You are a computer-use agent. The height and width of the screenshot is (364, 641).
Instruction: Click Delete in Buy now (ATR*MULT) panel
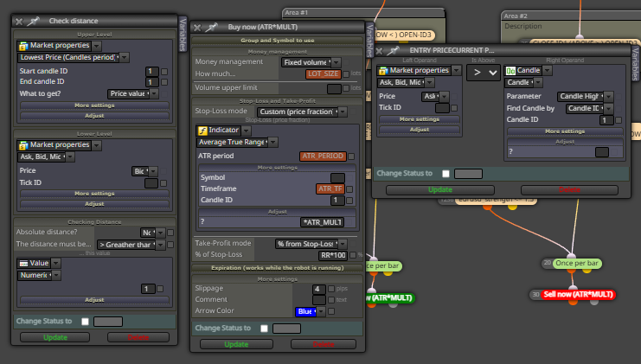pos(324,344)
